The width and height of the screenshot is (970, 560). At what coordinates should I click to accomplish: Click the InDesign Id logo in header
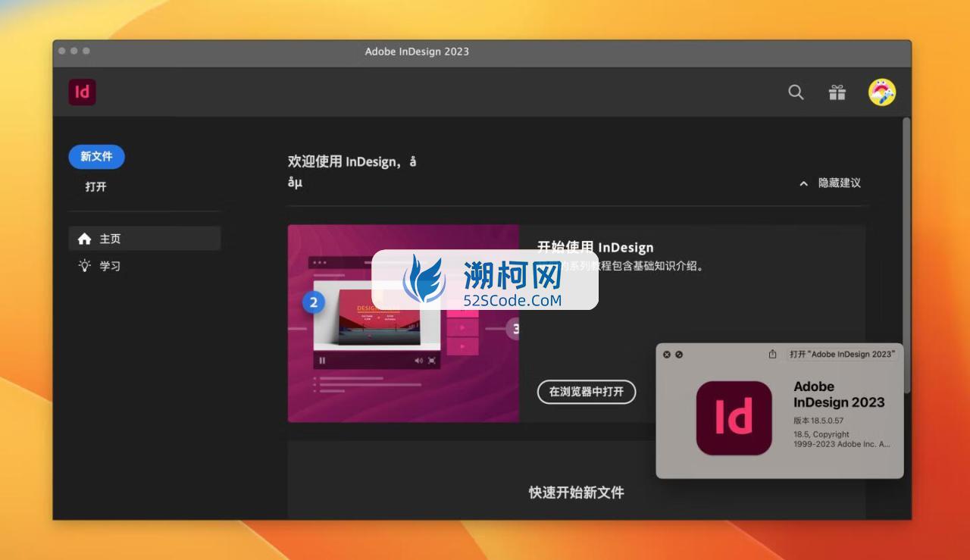click(x=82, y=92)
